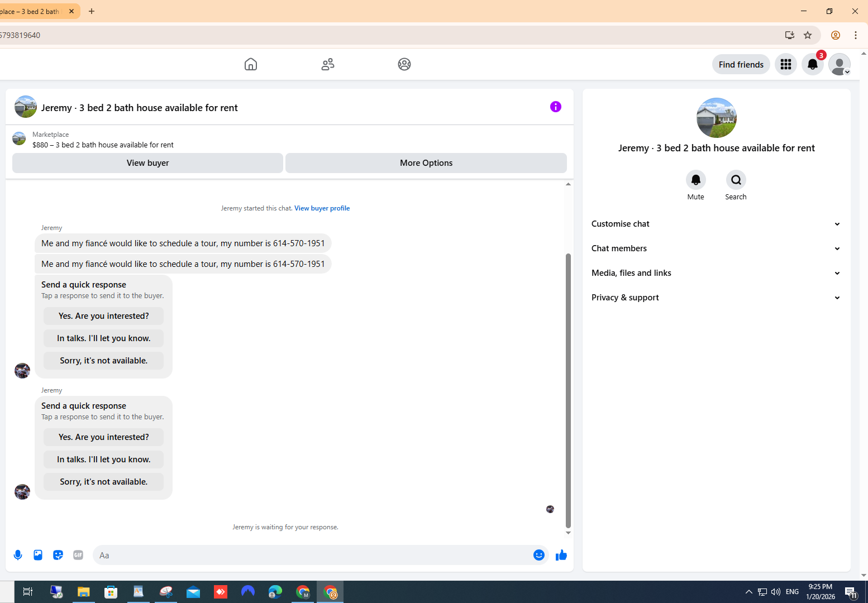Launch Microsoft Edge from the taskbar
The height and width of the screenshot is (603, 868).
point(275,592)
